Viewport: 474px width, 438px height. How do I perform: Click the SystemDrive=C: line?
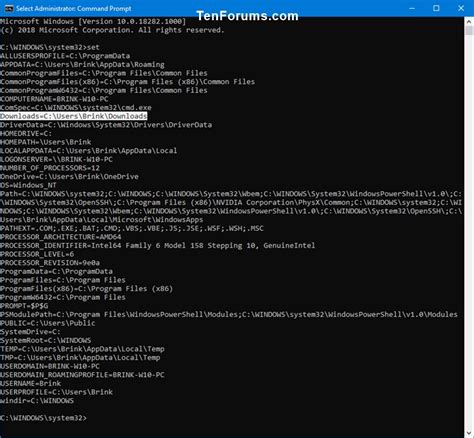click(x=30, y=332)
